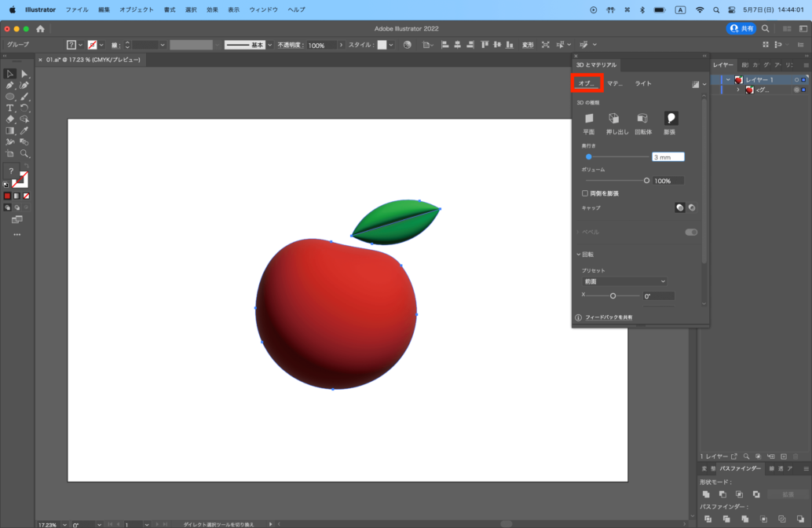The image size is (812, 528).
Task: Expand the <グ... group sublayer
Action: pos(738,90)
